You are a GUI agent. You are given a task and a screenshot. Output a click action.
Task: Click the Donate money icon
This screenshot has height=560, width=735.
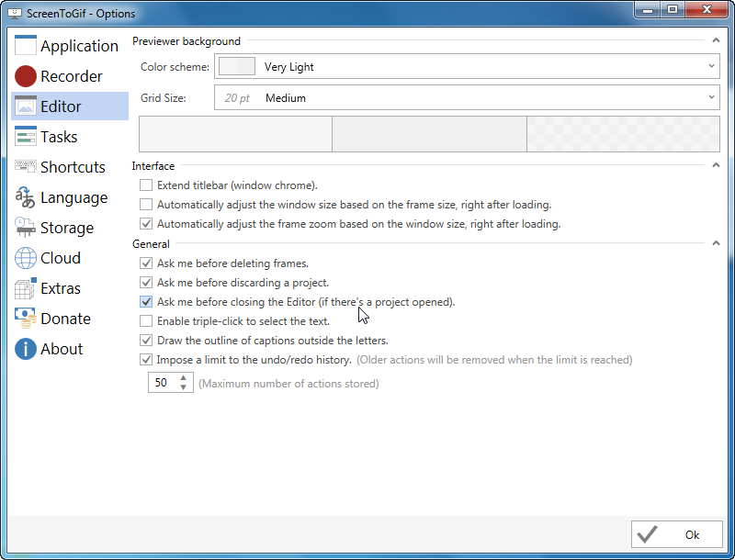pyautogui.click(x=26, y=319)
